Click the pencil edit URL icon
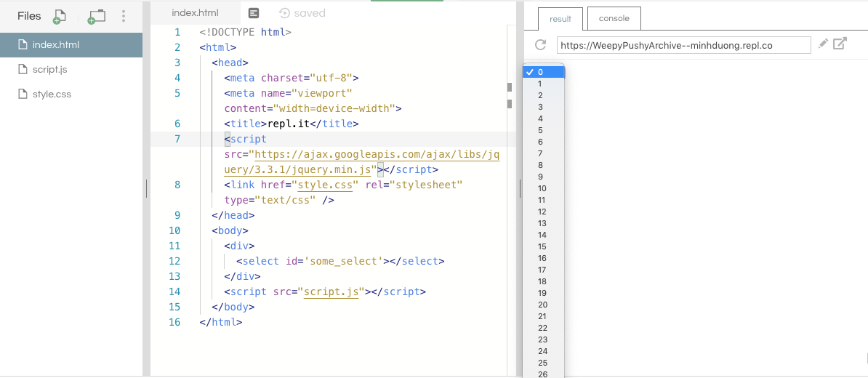This screenshot has height=378, width=868. [823, 44]
